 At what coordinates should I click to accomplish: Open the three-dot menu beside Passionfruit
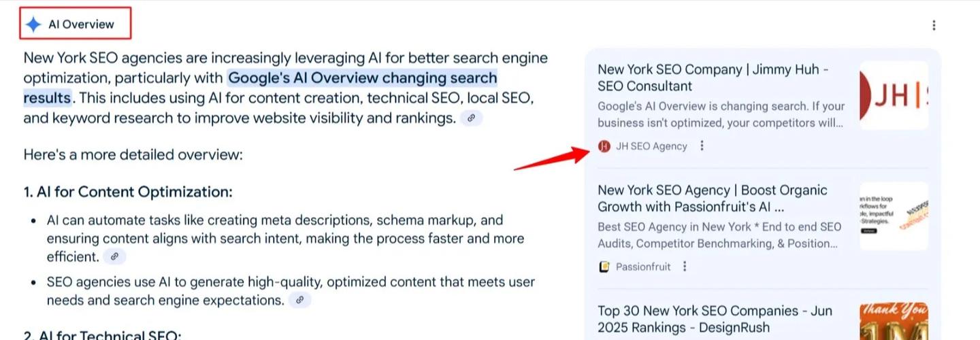685,267
